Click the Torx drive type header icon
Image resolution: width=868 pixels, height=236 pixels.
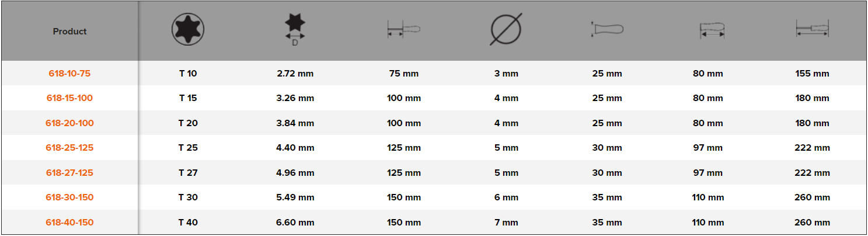[x=188, y=29]
